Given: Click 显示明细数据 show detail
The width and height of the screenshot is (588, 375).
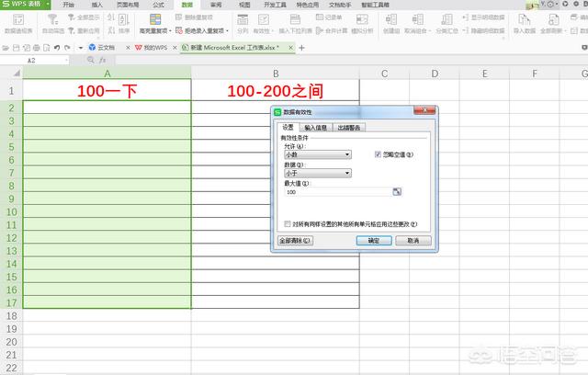Looking at the screenshot, I should 483,17.
